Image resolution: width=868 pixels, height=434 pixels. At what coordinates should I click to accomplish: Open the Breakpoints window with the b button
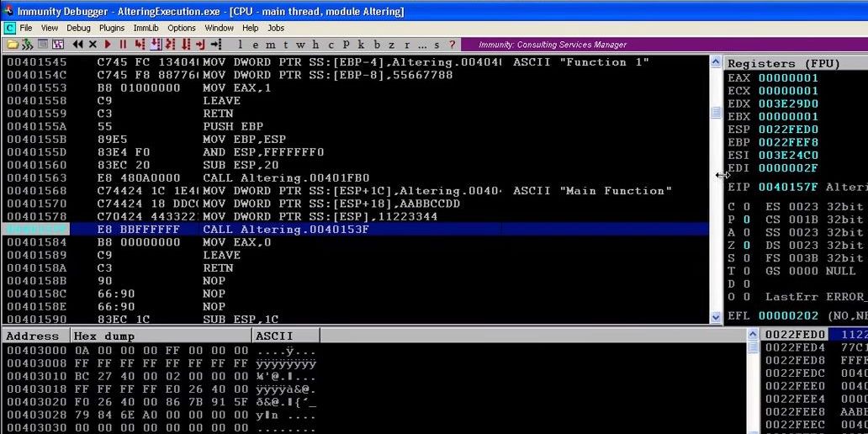[x=377, y=45]
